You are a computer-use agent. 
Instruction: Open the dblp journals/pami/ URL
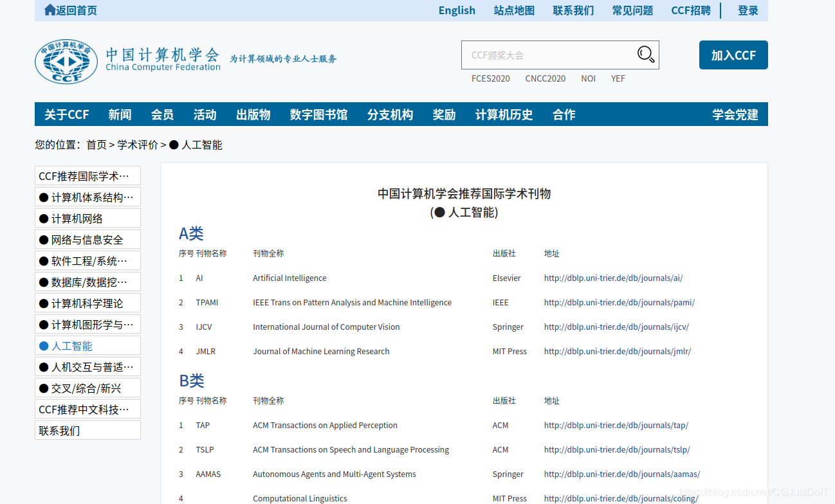tap(619, 303)
